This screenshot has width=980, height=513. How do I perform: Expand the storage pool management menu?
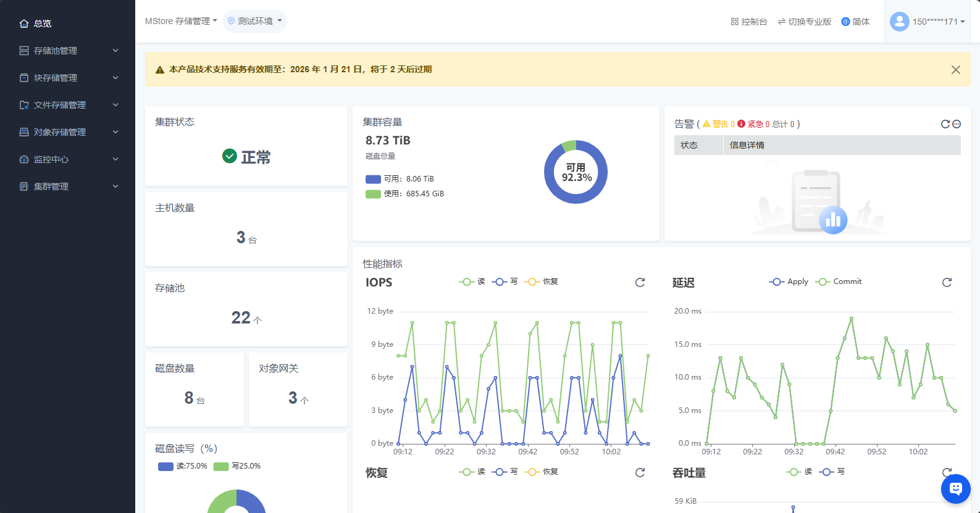click(x=68, y=51)
